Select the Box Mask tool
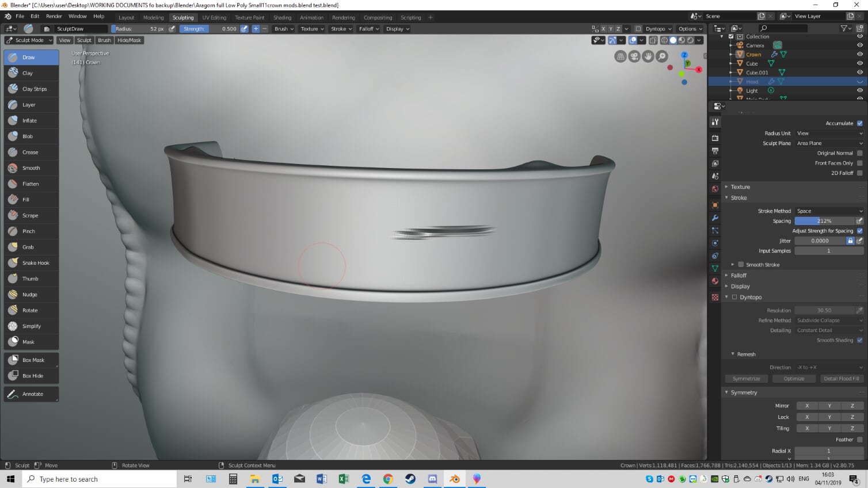This screenshot has width=868, height=488. [31, 360]
